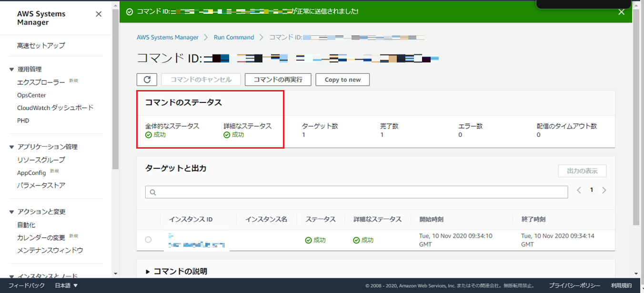Screen dimensions: 644x293
Task: Collapse the アプリケーション管理 sidebar section
Action: coord(11,147)
